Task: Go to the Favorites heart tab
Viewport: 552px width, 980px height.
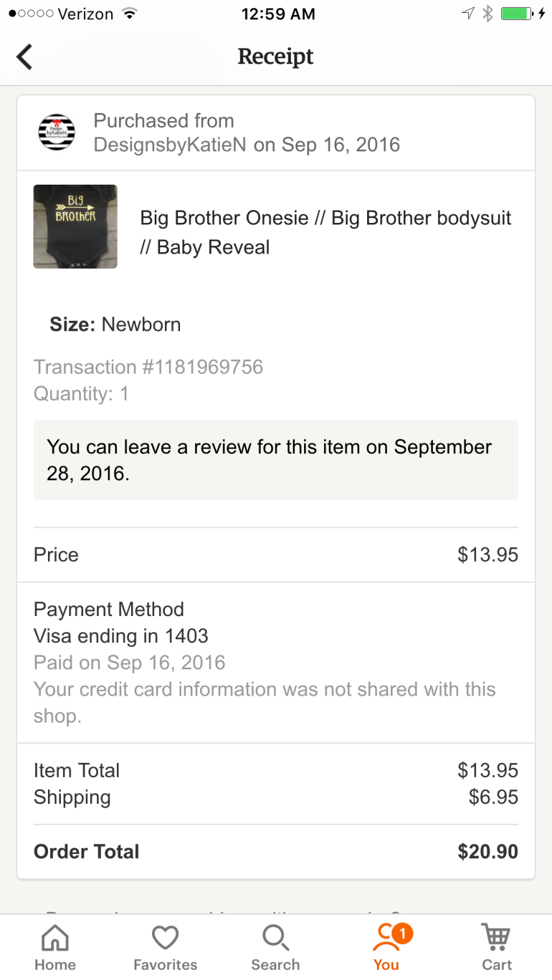Action: (166, 947)
